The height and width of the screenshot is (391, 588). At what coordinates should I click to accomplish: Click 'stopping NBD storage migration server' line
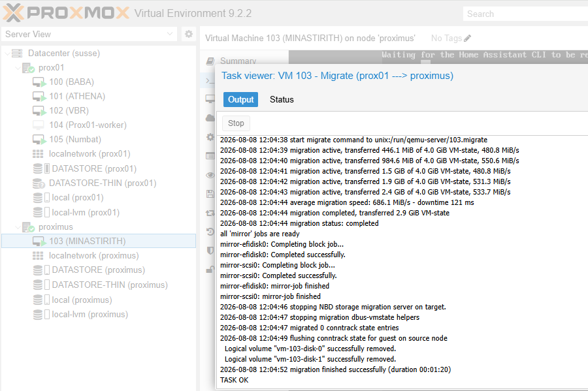tap(333, 307)
